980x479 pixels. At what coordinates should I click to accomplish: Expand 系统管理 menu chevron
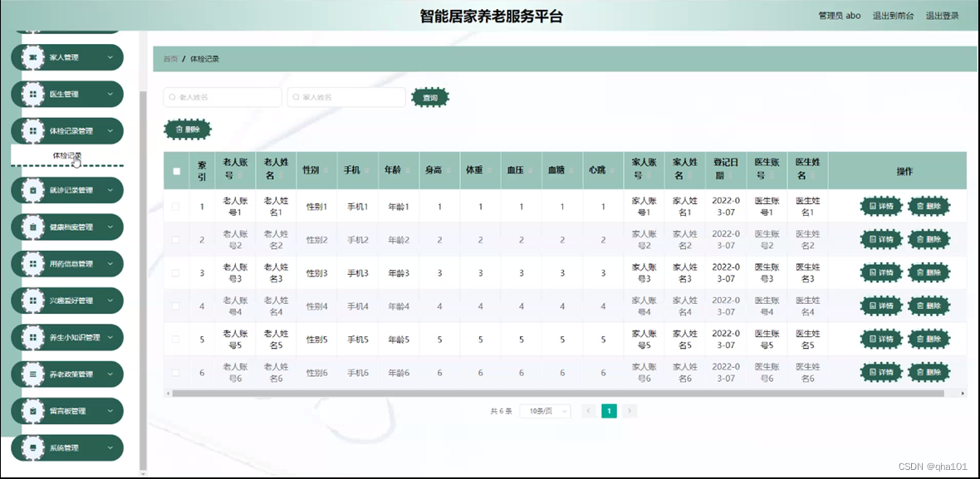point(110,447)
